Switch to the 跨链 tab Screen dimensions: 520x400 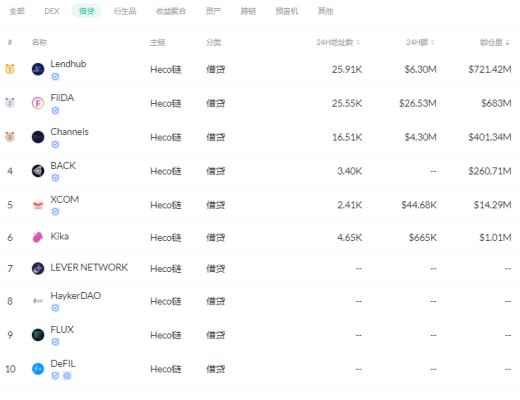(248, 11)
